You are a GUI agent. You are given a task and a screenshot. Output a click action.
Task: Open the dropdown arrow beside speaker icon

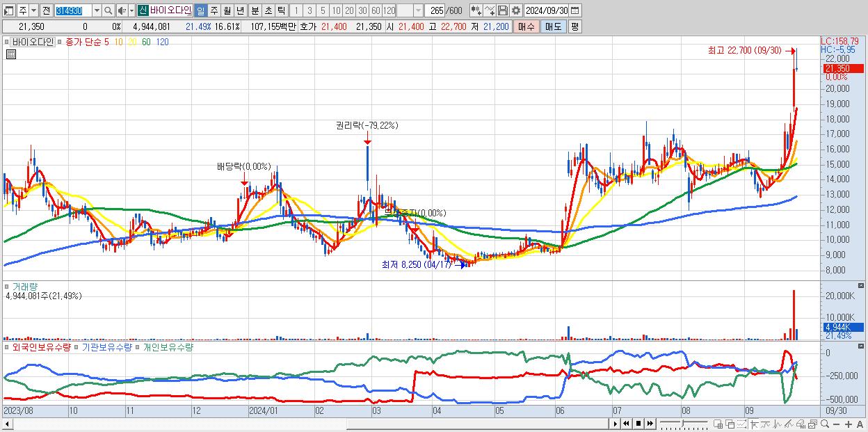coord(131,11)
